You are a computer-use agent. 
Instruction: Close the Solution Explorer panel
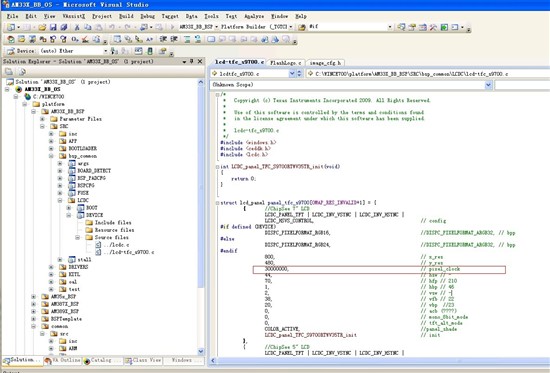(x=200, y=61)
